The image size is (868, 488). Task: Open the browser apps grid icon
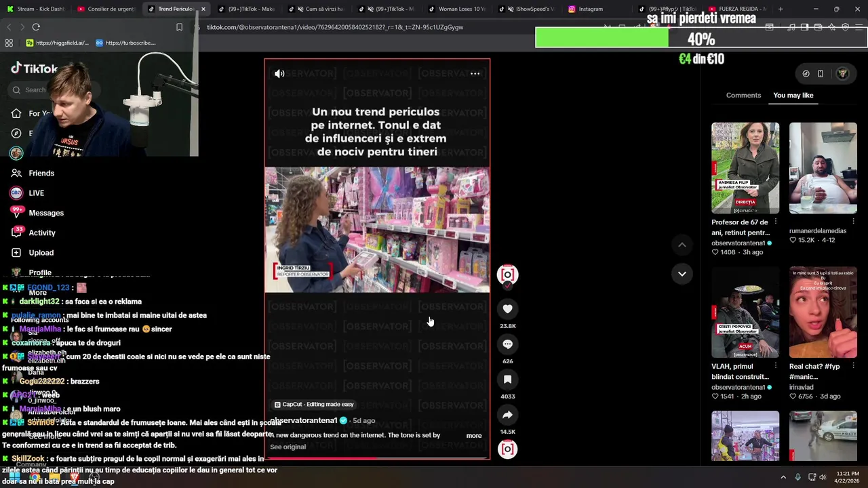pos(9,43)
